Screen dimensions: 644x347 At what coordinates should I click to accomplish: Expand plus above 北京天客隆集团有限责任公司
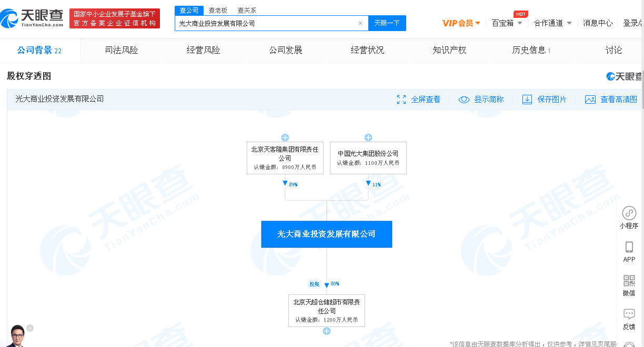(285, 137)
